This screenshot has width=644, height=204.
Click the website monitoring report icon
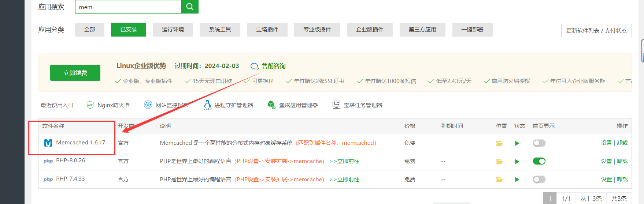(148, 105)
